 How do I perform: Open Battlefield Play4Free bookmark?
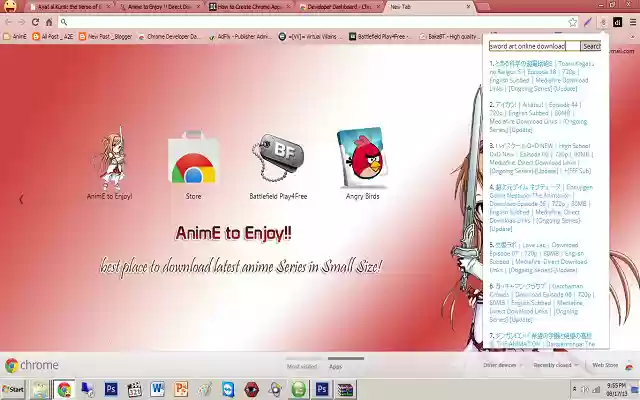pos(381,37)
